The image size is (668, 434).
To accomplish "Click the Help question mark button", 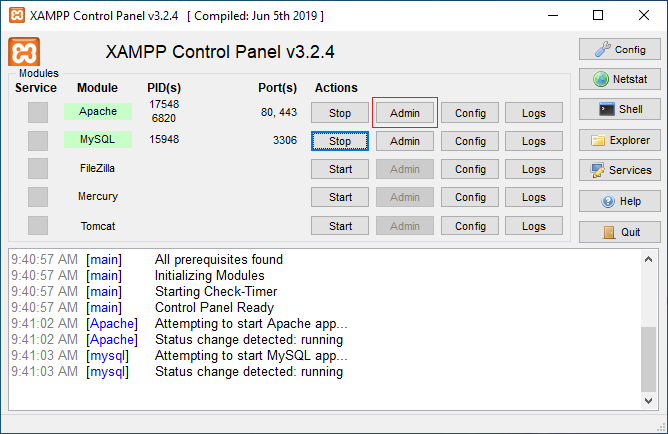I will click(619, 202).
